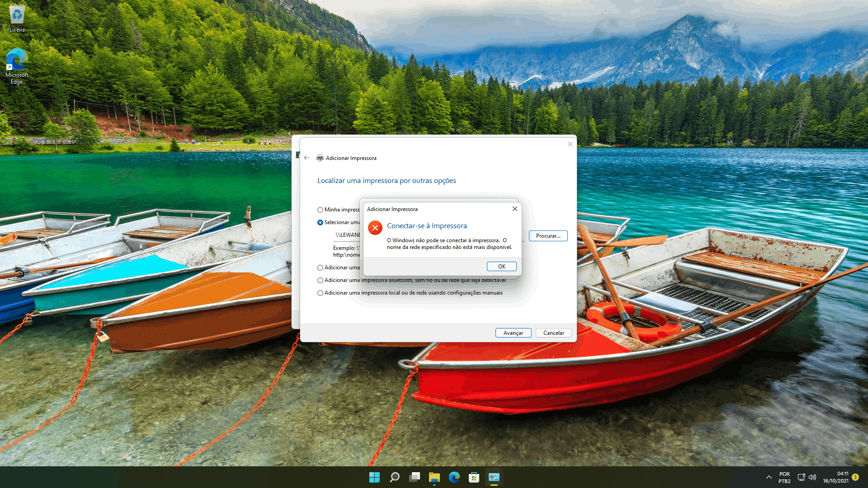
Task: Launch Edge from the taskbar
Action: [x=454, y=477]
